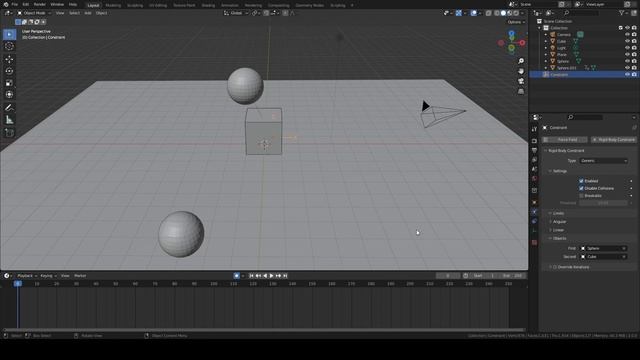The image size is (640, 360).
Task: Open the Object Data properties tab
Action: click(x=534, y=231)
